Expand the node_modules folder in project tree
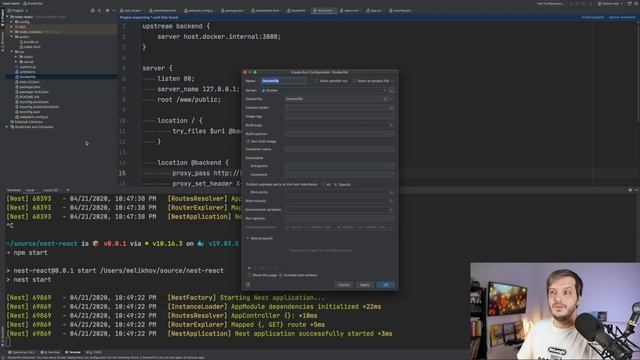The width and height of the screenshot is (640, 360). tap(12, 31)
